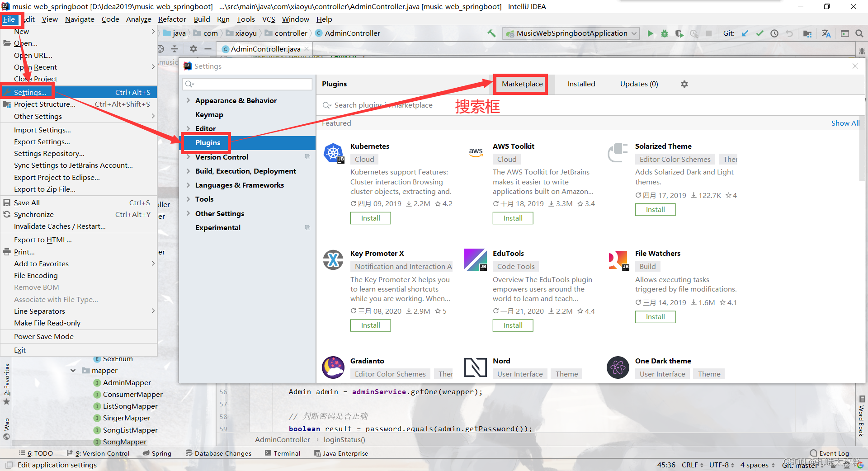The width and height of the screenshot is (868, 471).
Task: Install the Key Promoter X plugin
Action: coord(370,325)
